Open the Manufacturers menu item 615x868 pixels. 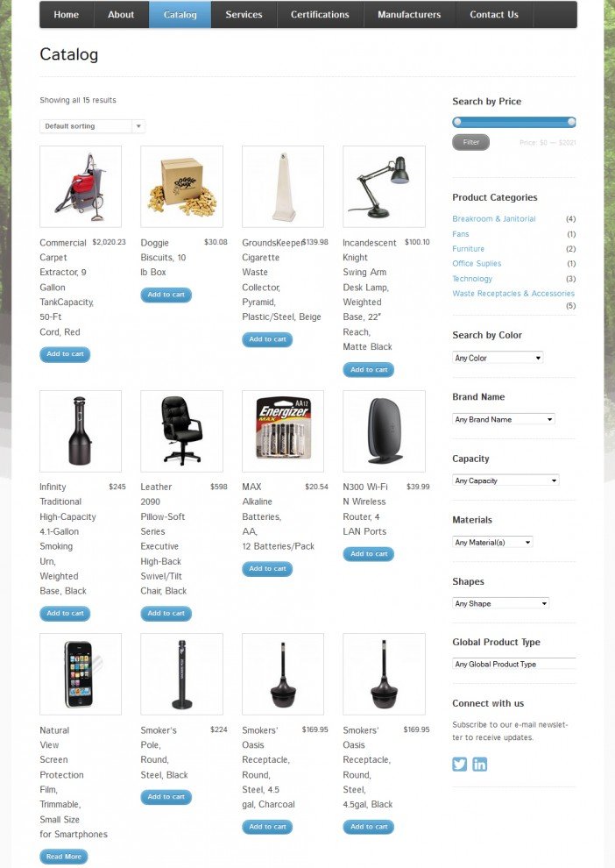(409, 14)
